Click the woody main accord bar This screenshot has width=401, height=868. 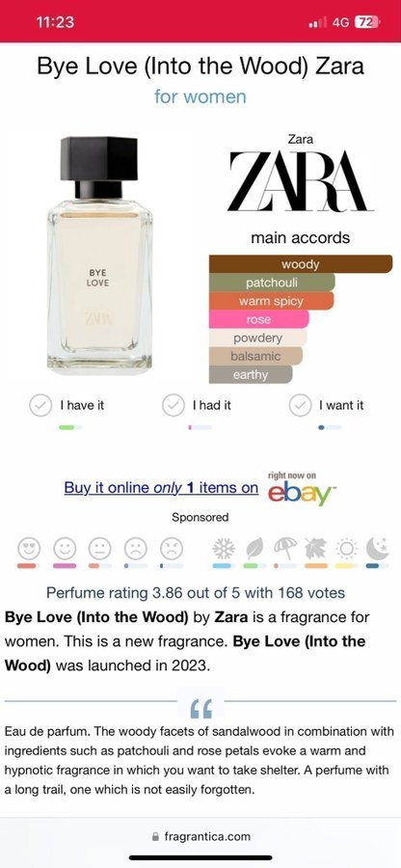pyautogui.click(x=301, y=264)
